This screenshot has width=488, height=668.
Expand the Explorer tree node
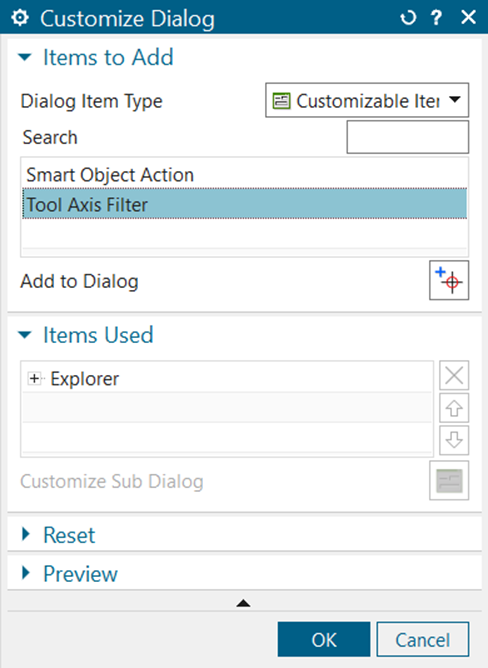pyautogui.click(x=34, y=378)
